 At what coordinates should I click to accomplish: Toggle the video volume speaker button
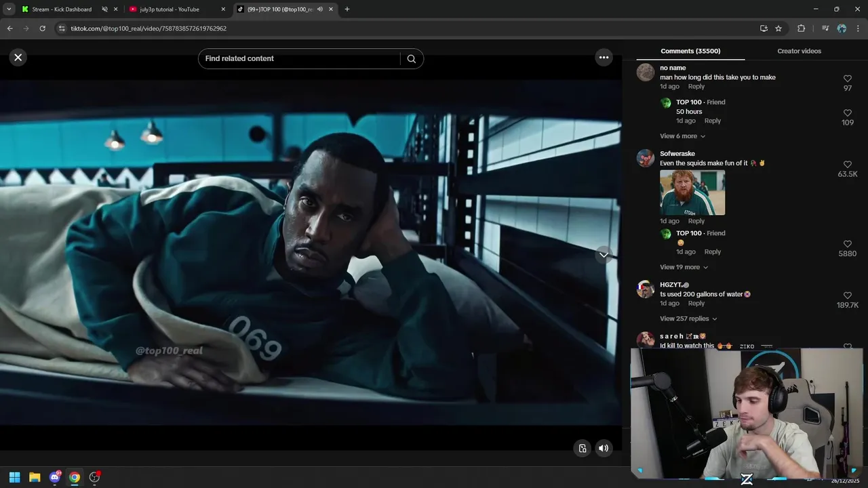(x=604, y=448)
